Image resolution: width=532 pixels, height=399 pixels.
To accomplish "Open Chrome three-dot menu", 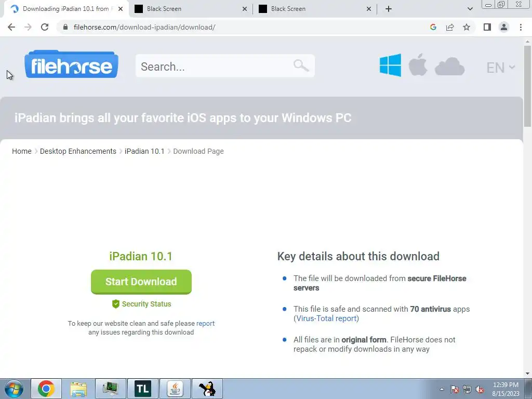I will click(521, 27).
